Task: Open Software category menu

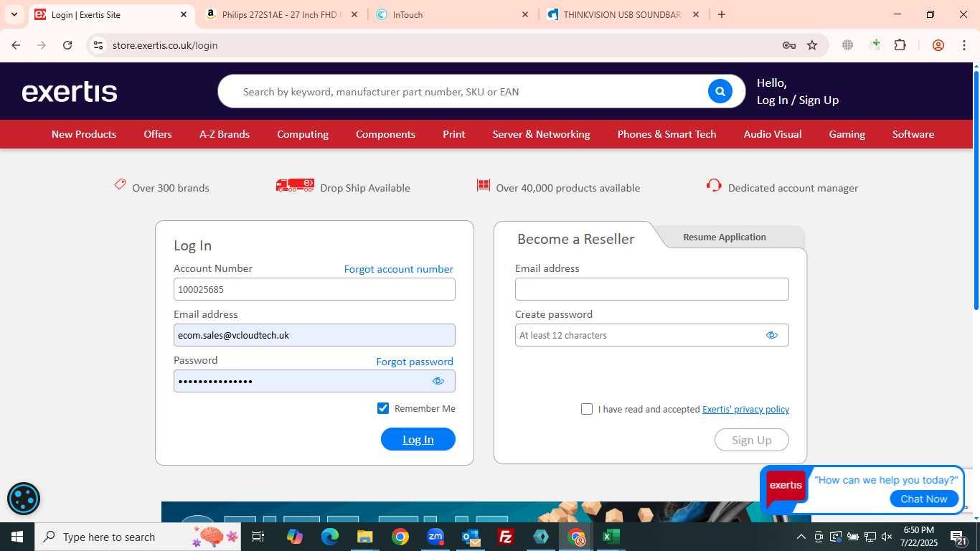Action: pyautogui.click(x=913, y=134)
